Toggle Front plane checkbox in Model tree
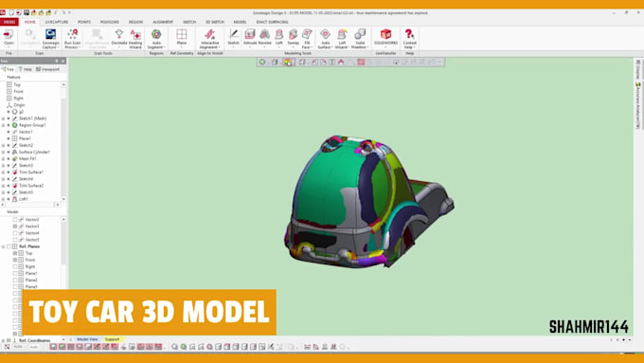This screenshot has width=644, height=363. tap(15, 260)
